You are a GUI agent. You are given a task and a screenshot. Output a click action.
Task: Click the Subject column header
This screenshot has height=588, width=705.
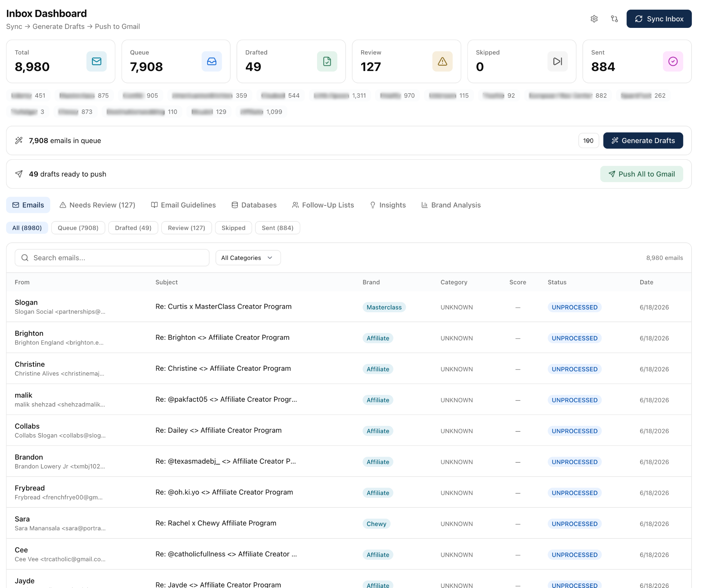[x=167, y=282]
